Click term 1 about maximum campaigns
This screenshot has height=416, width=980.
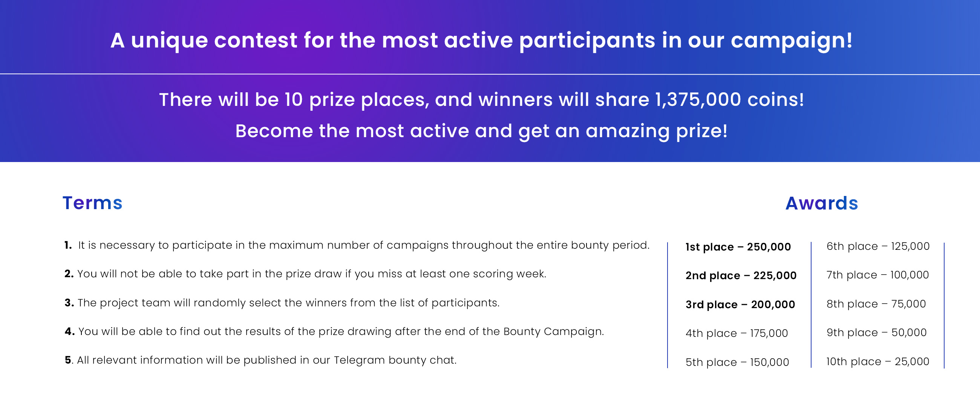(357, 245)
